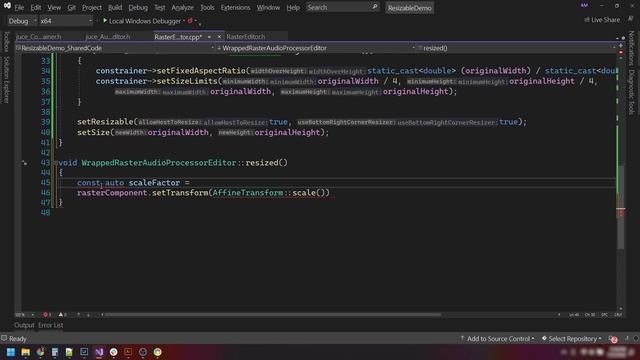The width and height of the screenshot is (640, 360).
Task: Open the File menu
Action: 19,7
